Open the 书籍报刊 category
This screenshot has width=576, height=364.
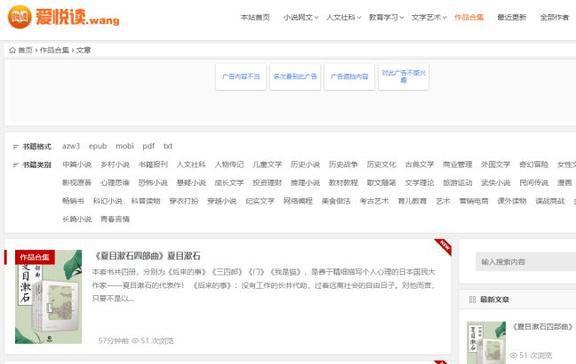point(153,165)
